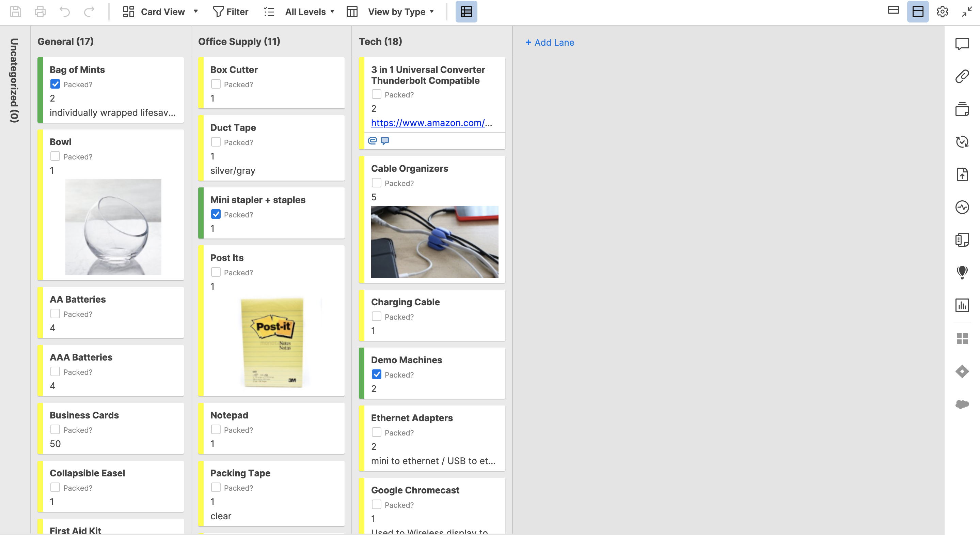Check Packed for AA Batteries
This screenshot has height=535, width=980.
(55, 314)
